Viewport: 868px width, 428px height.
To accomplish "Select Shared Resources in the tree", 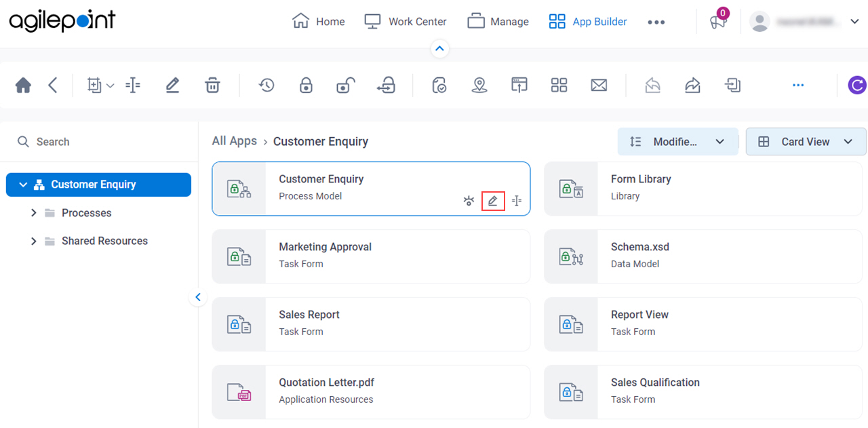I will point(104,241).
